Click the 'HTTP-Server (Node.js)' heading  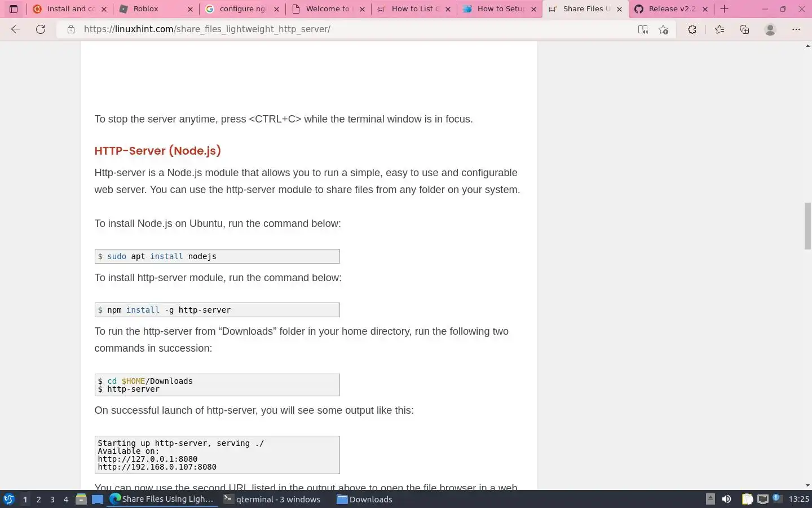click(x=157, y=151)
